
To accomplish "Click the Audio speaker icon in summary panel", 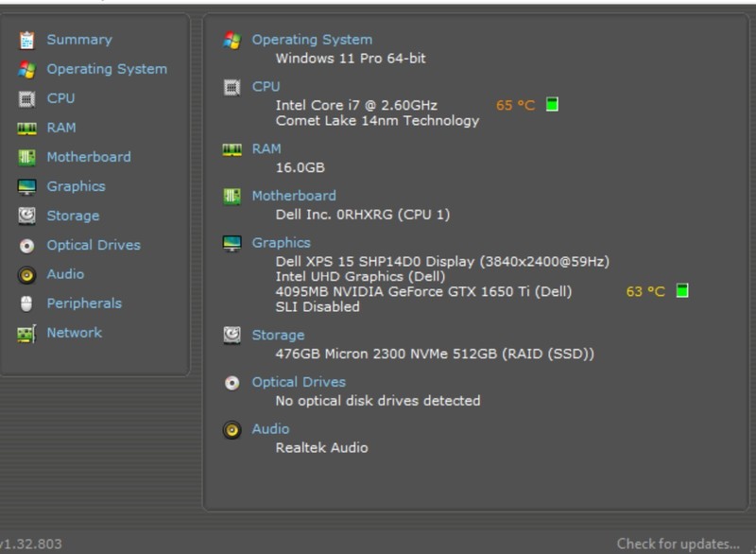I will tap(232, 429).
